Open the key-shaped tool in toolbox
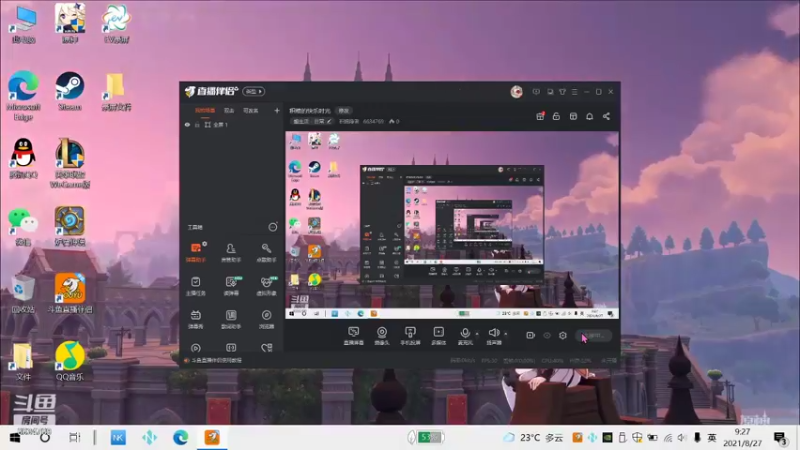Image resolution: width=800 pixels, height=450 pixels. [266, 252]
